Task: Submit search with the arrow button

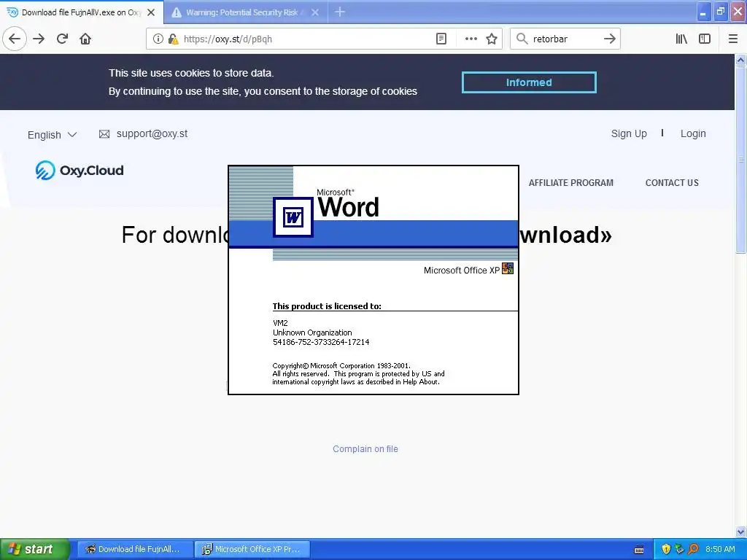Action: point(610,39)
